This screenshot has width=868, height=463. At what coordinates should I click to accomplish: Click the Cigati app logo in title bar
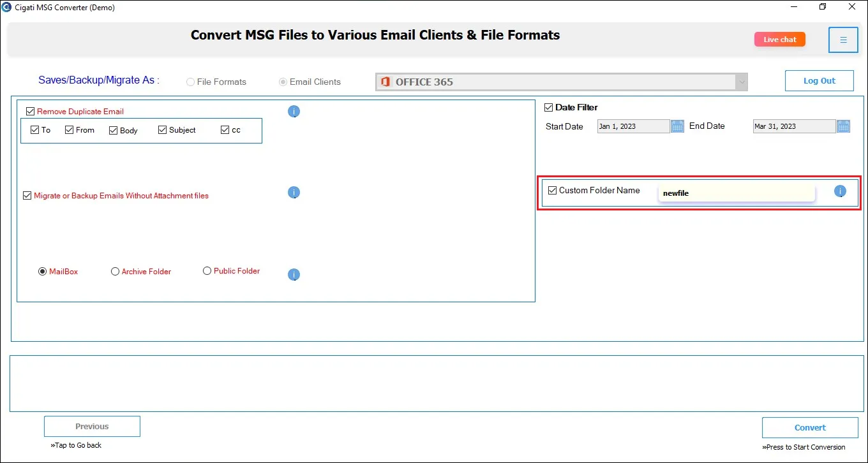coord(6,7)
